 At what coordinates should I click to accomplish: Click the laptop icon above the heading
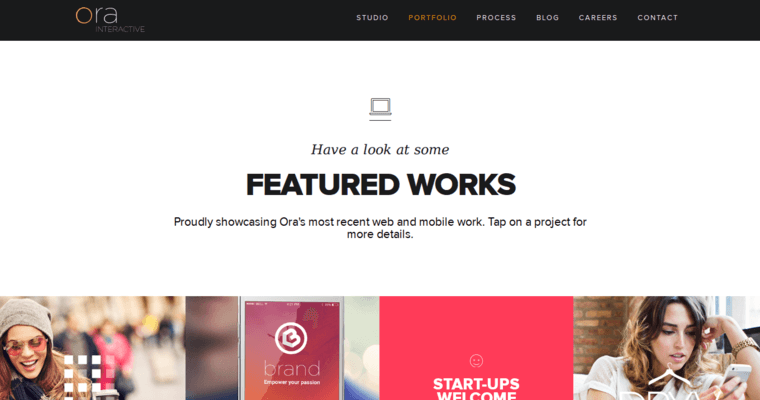click(380, 106)
